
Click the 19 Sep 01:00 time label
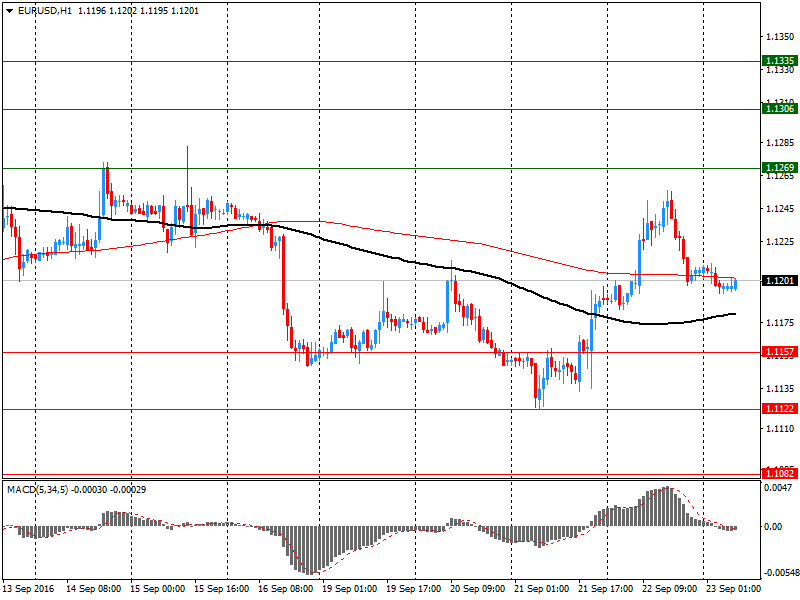(349, 589)
